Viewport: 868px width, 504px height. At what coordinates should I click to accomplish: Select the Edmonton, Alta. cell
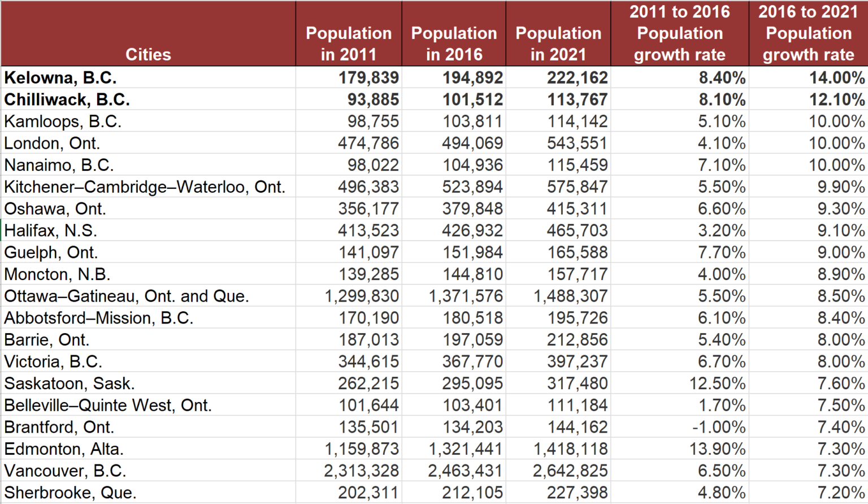[x=148, y=449]
